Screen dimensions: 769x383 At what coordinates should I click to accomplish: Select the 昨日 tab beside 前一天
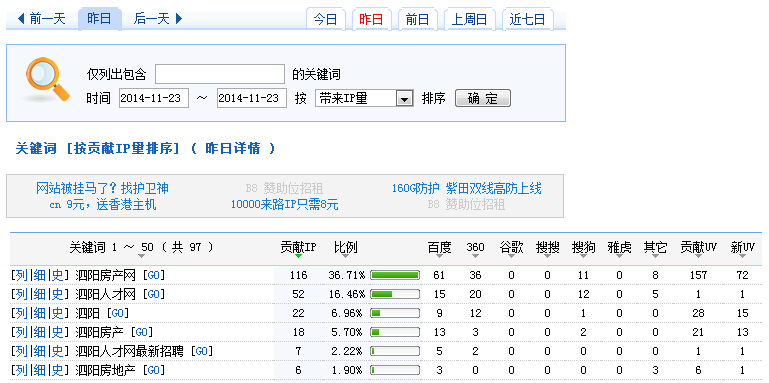pyautogui.click(x=99, y=19)
